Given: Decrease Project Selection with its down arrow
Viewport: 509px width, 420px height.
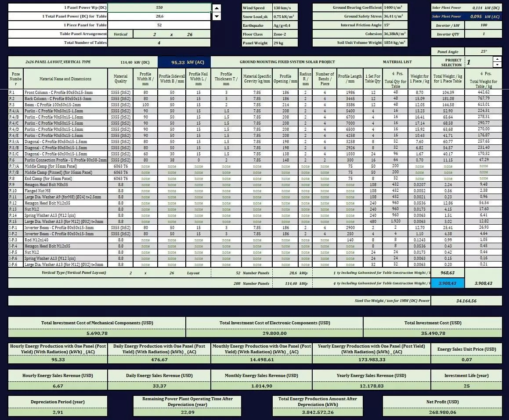Looking at the screenshot, I should [497, 65].
